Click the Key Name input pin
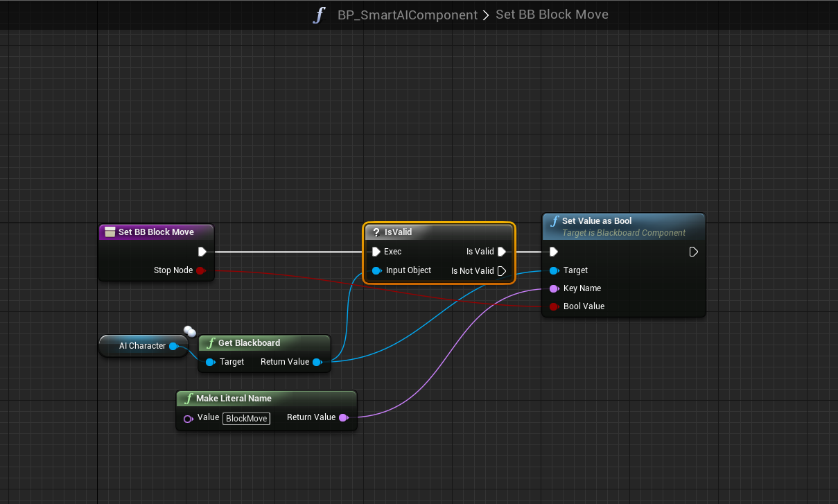This screenshot has height=504, width=838. click(554, 288)
